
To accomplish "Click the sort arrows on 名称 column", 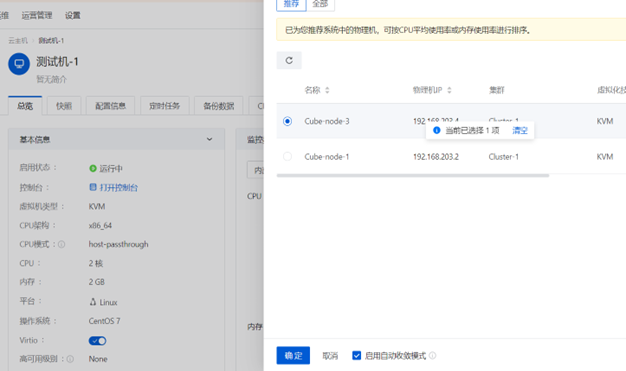I will (327, 90).
